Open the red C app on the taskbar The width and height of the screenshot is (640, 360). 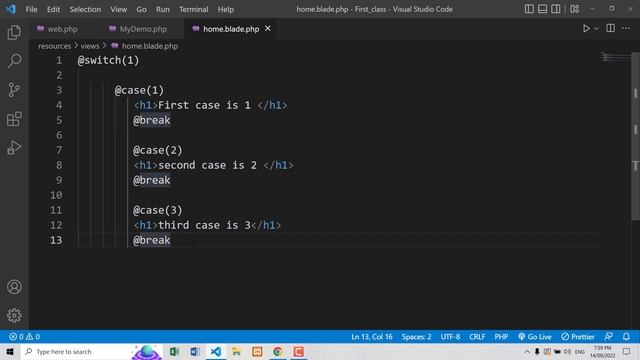tap(298, 351)
